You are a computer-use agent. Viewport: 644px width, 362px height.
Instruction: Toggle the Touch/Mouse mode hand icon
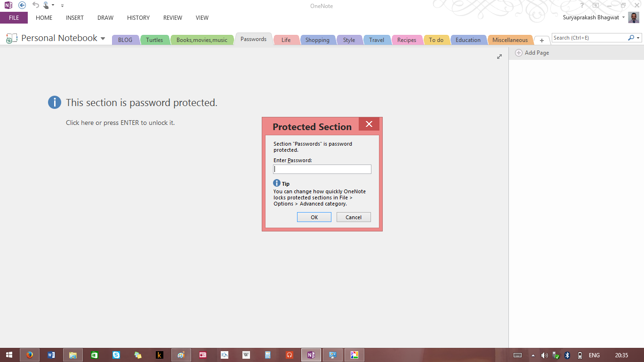[x=46, y=5]
